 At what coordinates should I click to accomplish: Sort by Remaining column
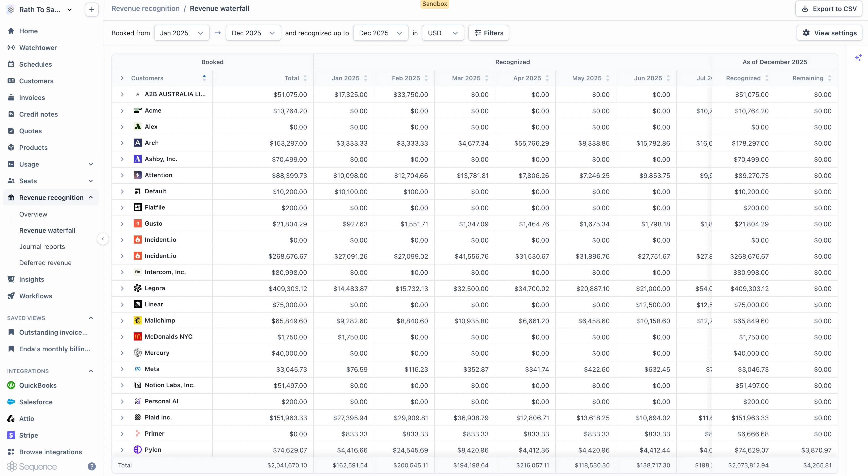[x=829, y=78]
